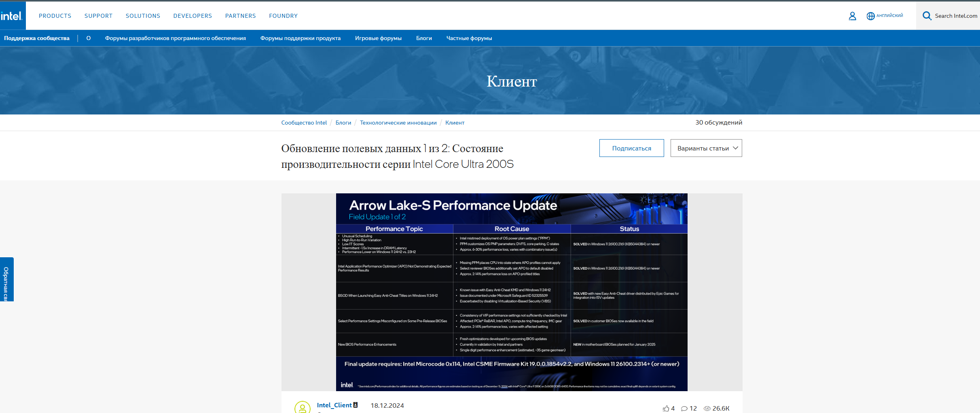Open the Arrow Lake-S Performance Update image
Viewport: 980px width, 413px height.
coord(512,292)
